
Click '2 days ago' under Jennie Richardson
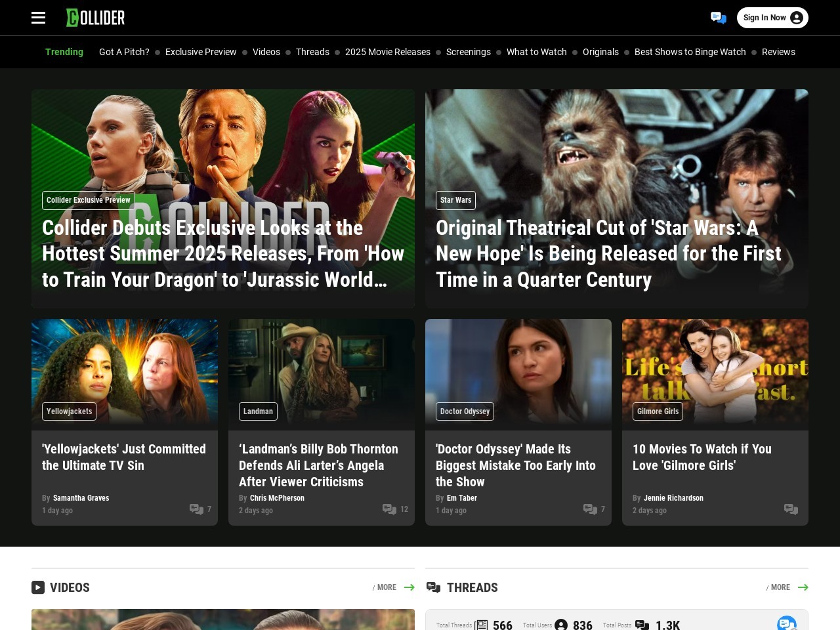tap(650, 511)
